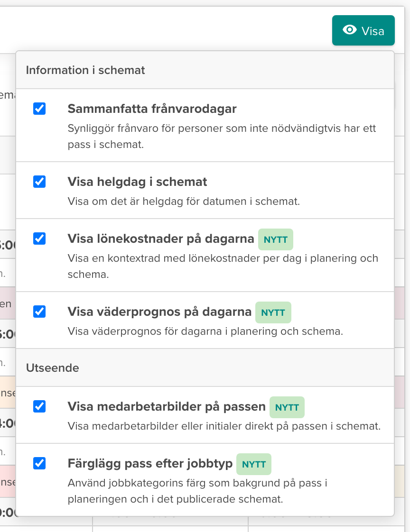410x532 pixels.
Task: Close the display options via the Visa button
Action: click(x=363, y=30)
